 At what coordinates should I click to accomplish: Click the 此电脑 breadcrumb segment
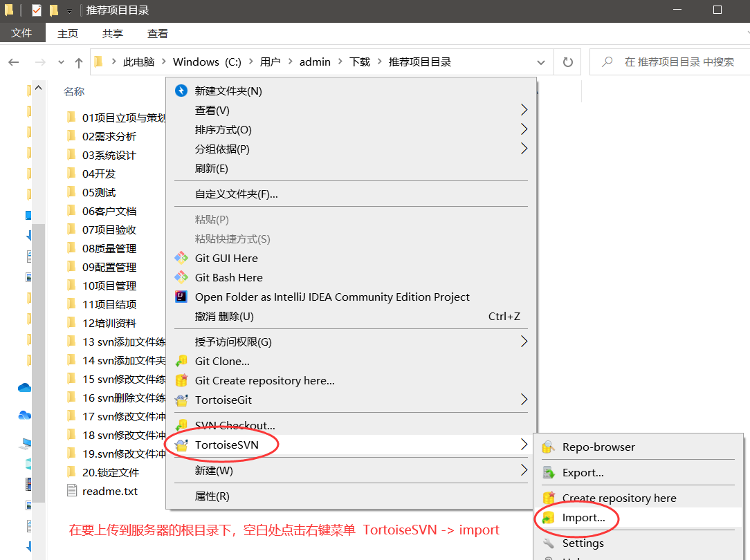[x=138, y=62]
